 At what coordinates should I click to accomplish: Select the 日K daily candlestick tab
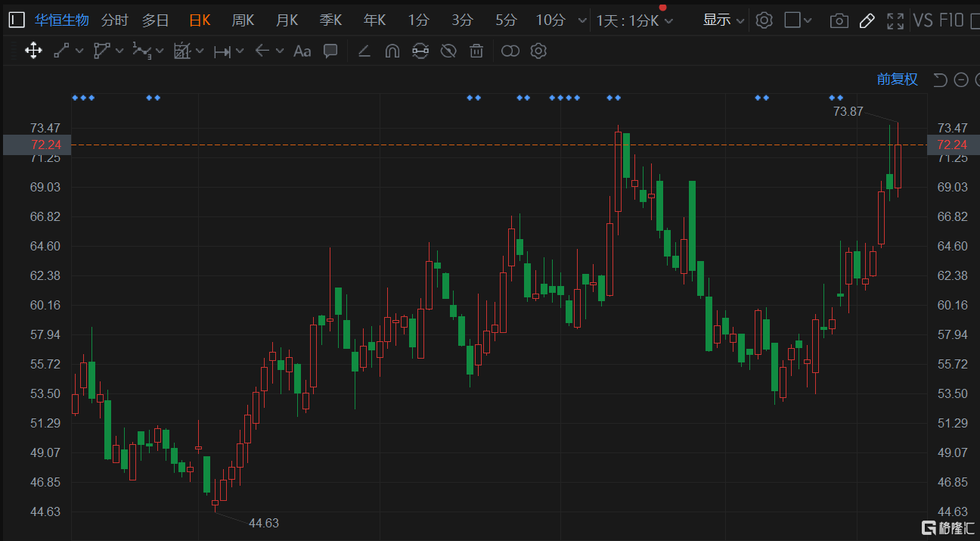[x=200, y=20]
